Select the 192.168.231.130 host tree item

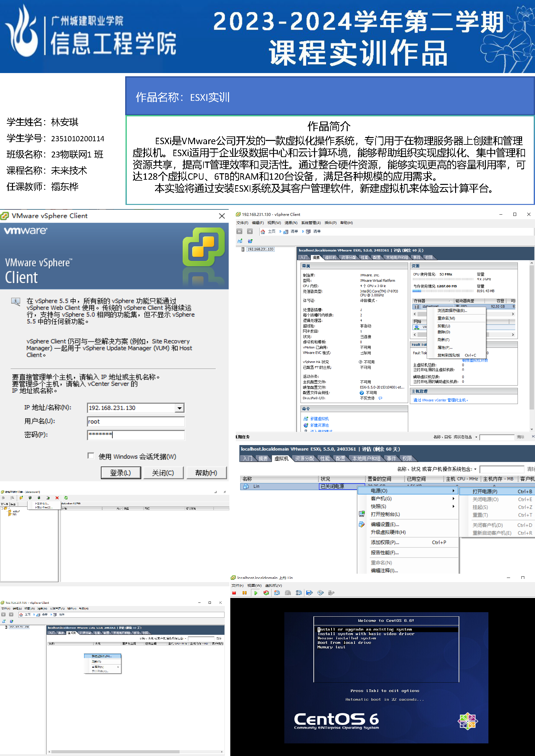[x=260, y=249]
